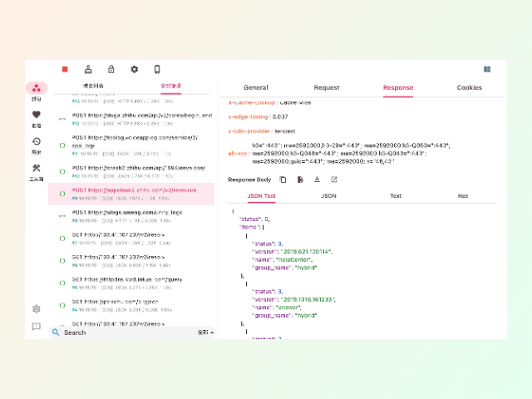Select GET sohu.com request #4
This screenshot has height=399, width=532.
(x=131, y=305)
